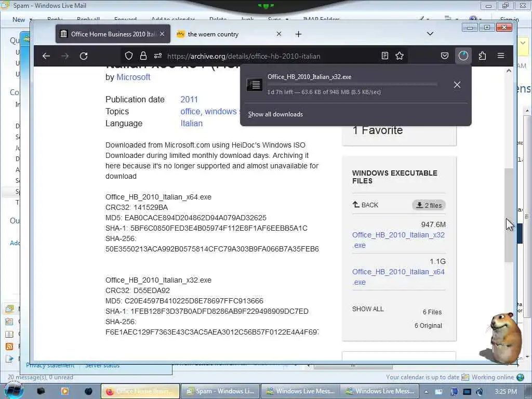
Task: Open the Windows Start orb
Action: [x=14, y=390]
